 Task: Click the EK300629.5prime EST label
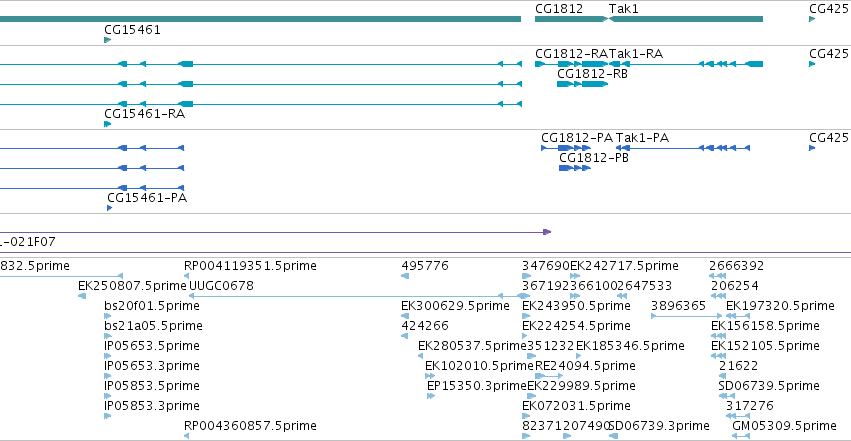(455, 306)
